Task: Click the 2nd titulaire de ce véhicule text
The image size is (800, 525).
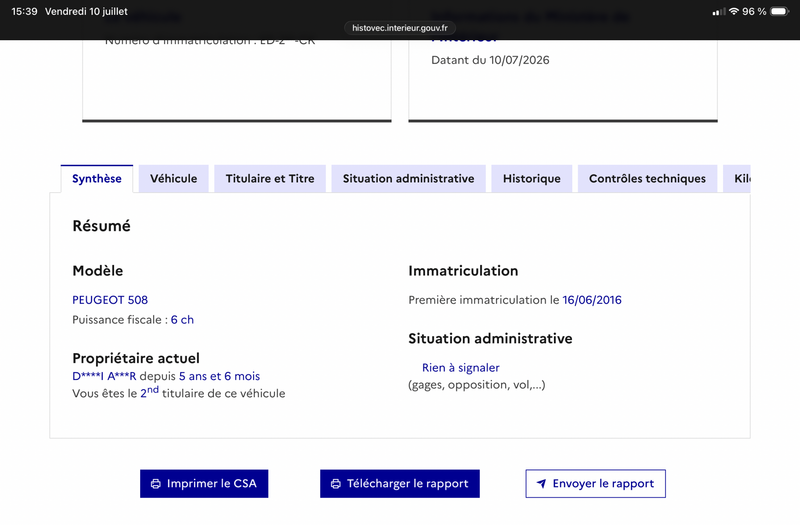Action: pyautogui.click(x=213, y=393)
